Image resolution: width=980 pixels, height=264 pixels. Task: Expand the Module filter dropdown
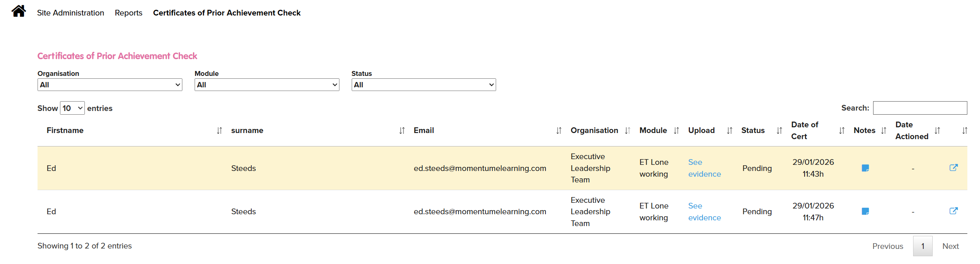pyautogui.click(x=267, y=85)
